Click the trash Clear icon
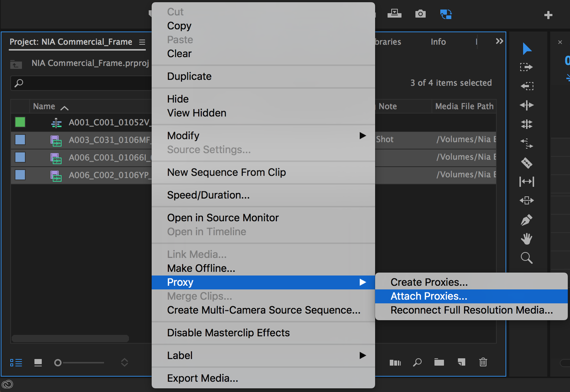 pyautogui.click(x=483, y=362)
